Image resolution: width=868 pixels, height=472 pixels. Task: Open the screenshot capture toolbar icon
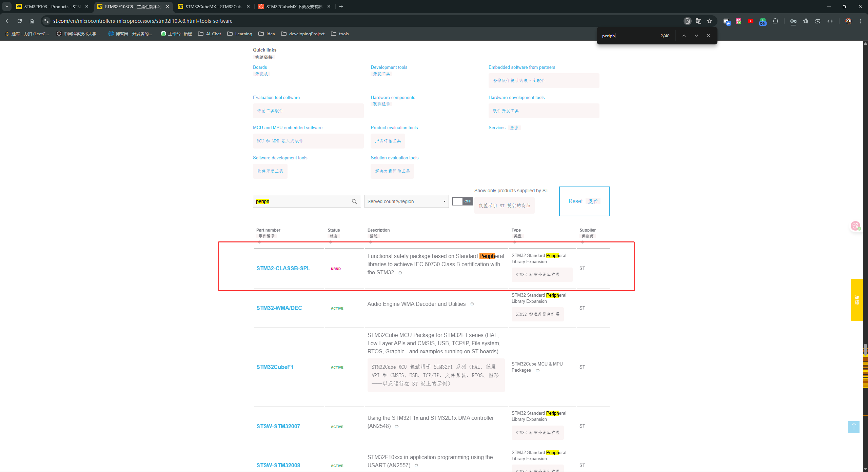click(818, 21)
